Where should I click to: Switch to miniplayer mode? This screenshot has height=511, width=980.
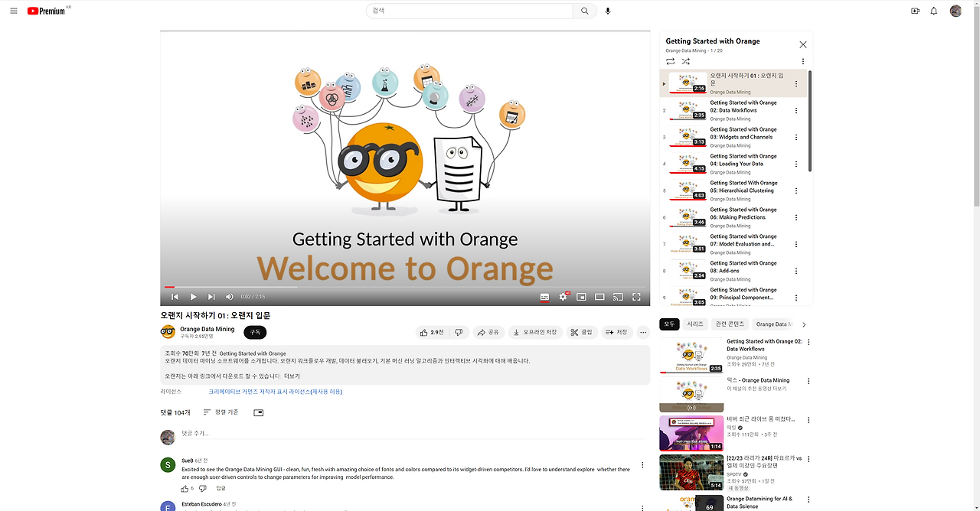[581, 296]
